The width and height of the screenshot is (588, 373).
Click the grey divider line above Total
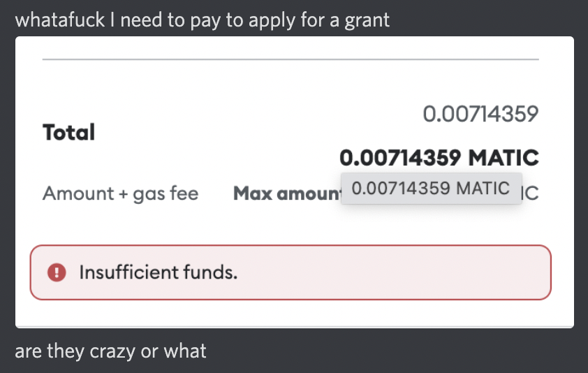(290, 59)
